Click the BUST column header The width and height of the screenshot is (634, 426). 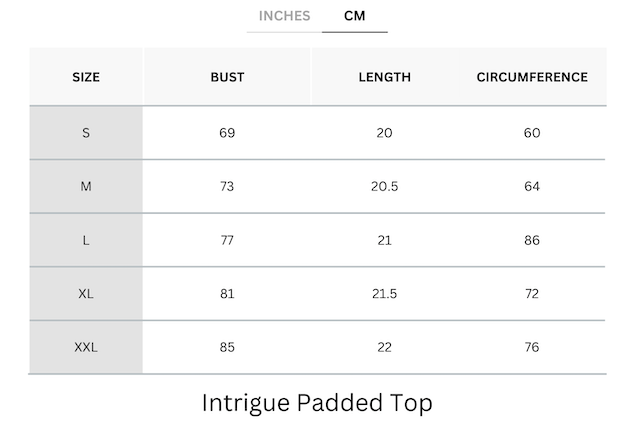(x=227, y=77)
